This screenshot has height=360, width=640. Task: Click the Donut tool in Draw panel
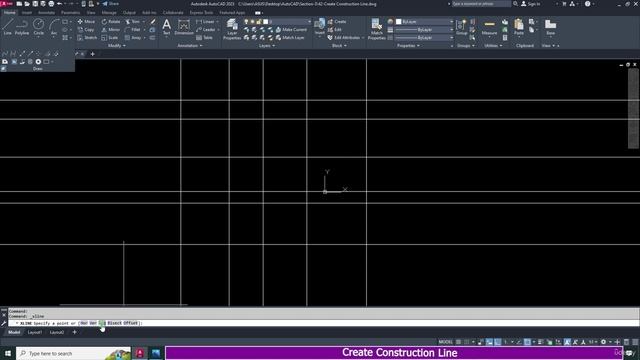(38, 62)
